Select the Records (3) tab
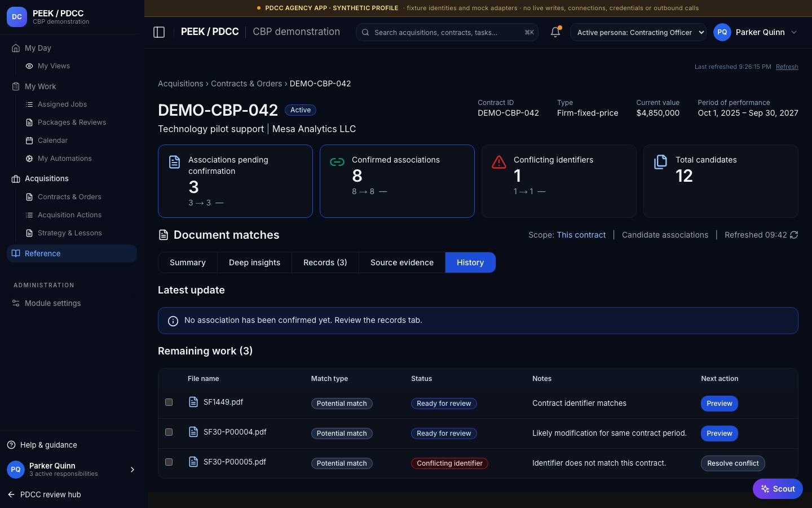The image size is (812, 508). click(325, 262)
